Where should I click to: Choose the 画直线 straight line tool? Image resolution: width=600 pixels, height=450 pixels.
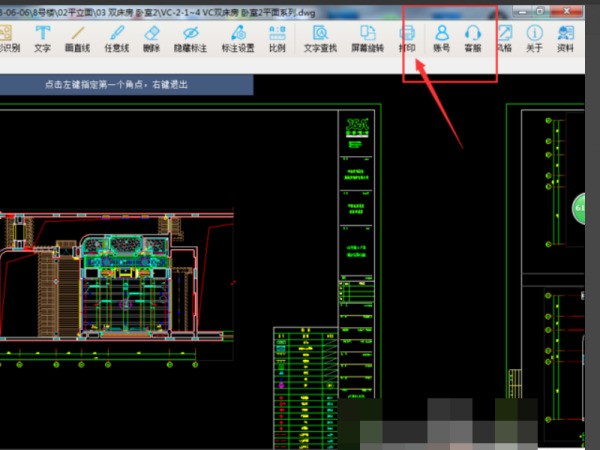click(x=77, y=38)
